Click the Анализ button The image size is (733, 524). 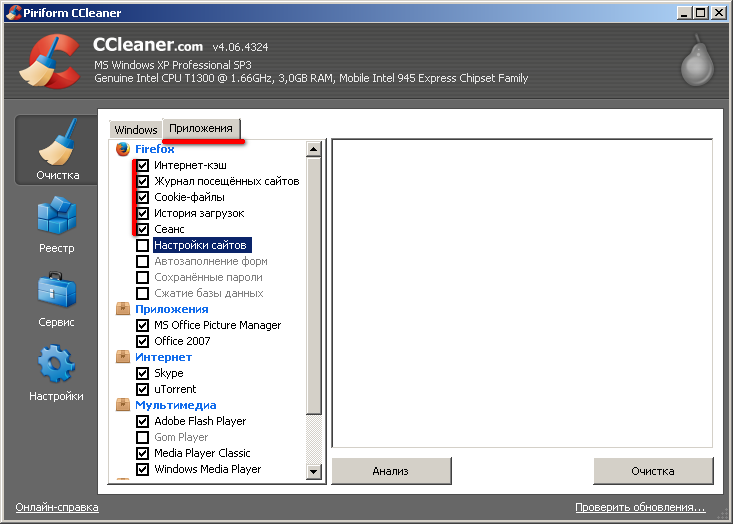tap(391, 471)
